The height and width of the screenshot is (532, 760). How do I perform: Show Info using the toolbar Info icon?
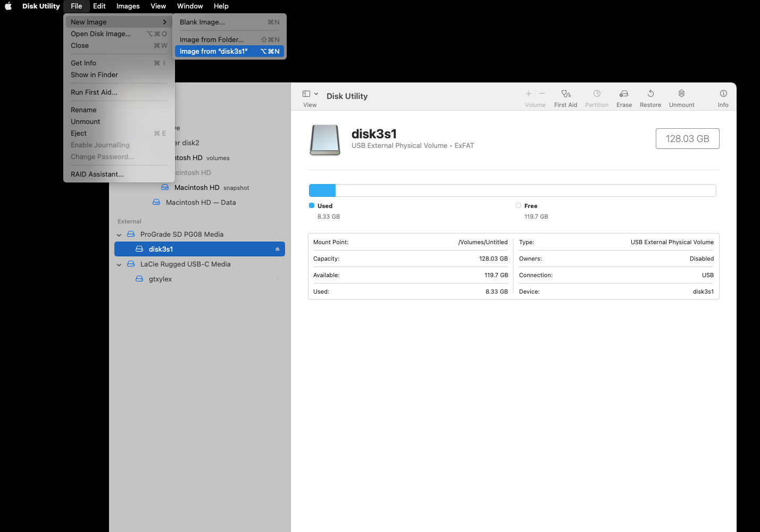pos(723,97)
